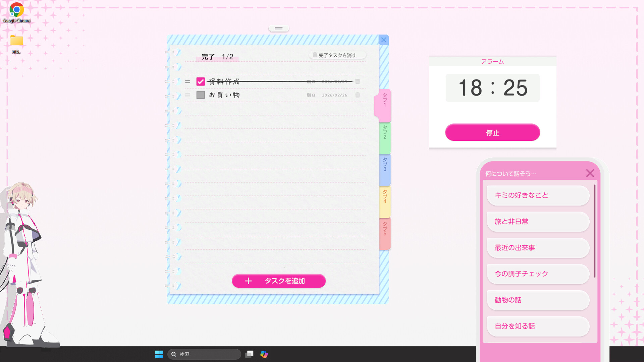Check off the お買い物 task
Viewport: 644px width, 362px height.
(x=200, y=95)
